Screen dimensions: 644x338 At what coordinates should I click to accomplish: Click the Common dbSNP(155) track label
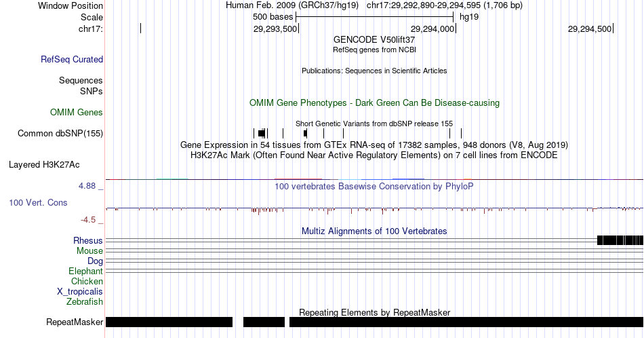(x=60, y=133)
